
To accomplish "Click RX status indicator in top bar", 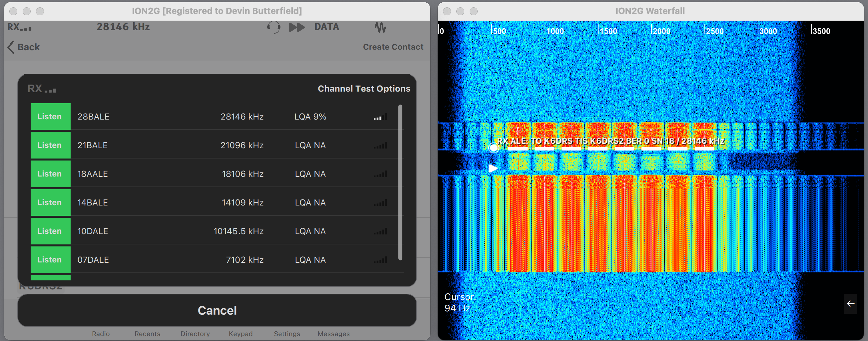I will point(20,27).
